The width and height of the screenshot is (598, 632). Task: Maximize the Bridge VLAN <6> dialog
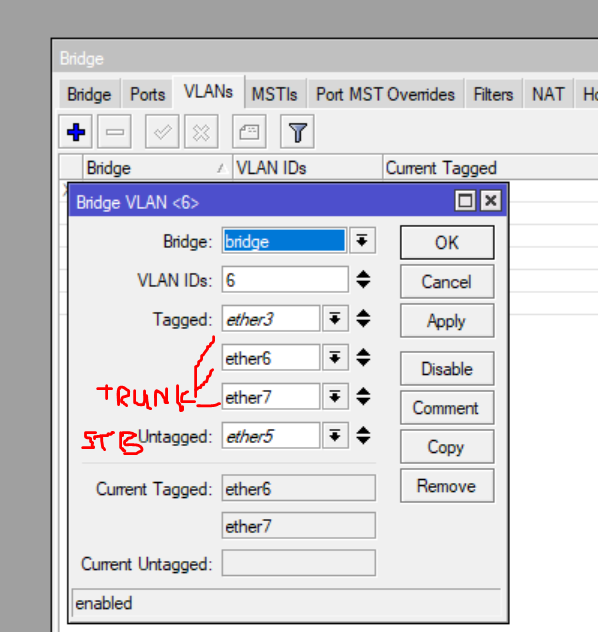[x=465, y=200]
